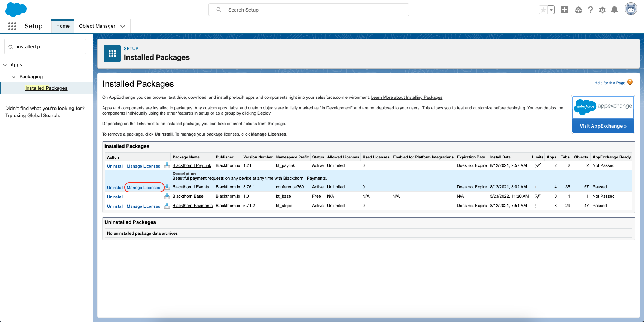The image size is (644, 322).
Task: Add this page to favorites star
Action: [543, 10]
